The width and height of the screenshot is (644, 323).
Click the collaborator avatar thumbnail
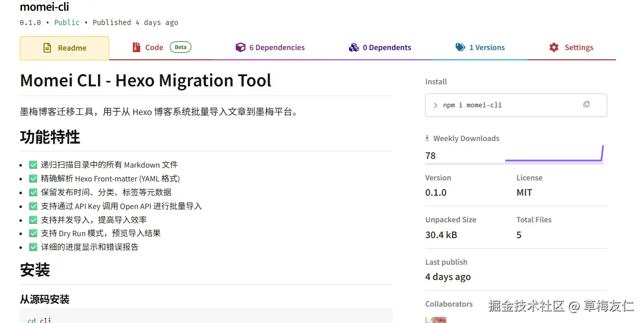point(436,320)
